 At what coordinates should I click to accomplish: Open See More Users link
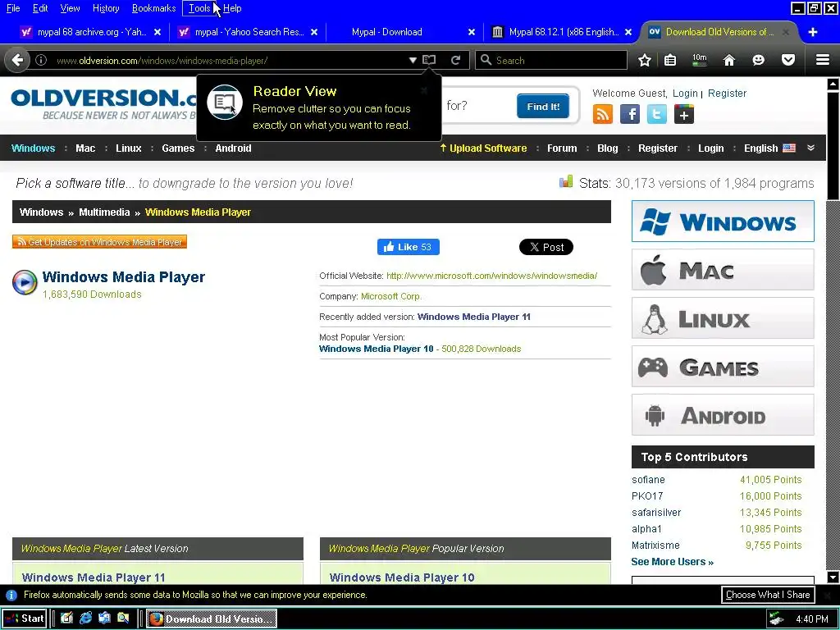(x=673, y=562)
